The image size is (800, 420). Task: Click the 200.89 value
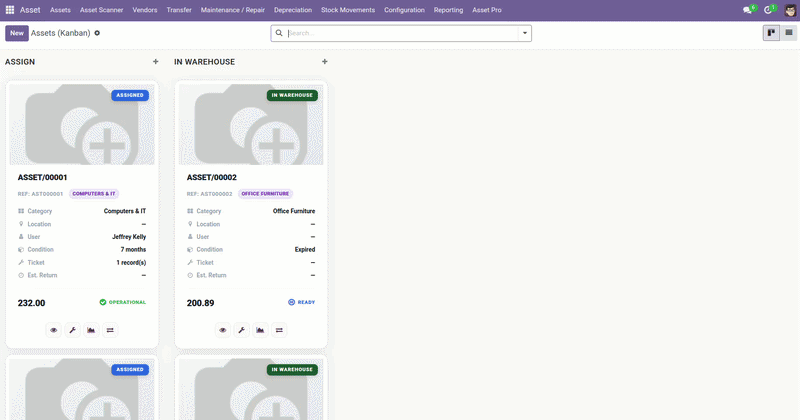pos(201,303)
